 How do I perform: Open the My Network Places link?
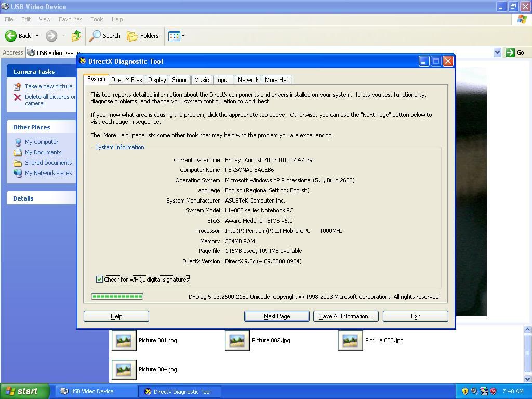pyautogui.click(x=48, y=173)
